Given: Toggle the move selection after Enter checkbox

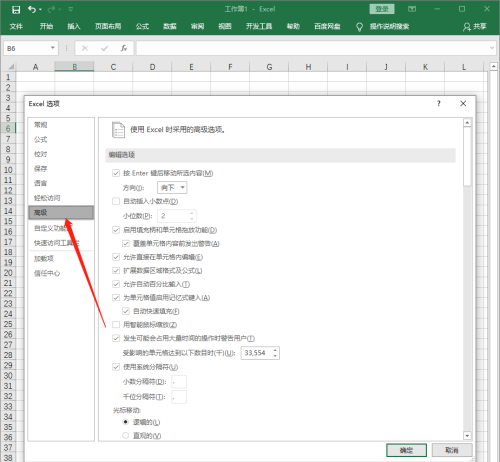Looking at the screenshot, I should point(116,173).
